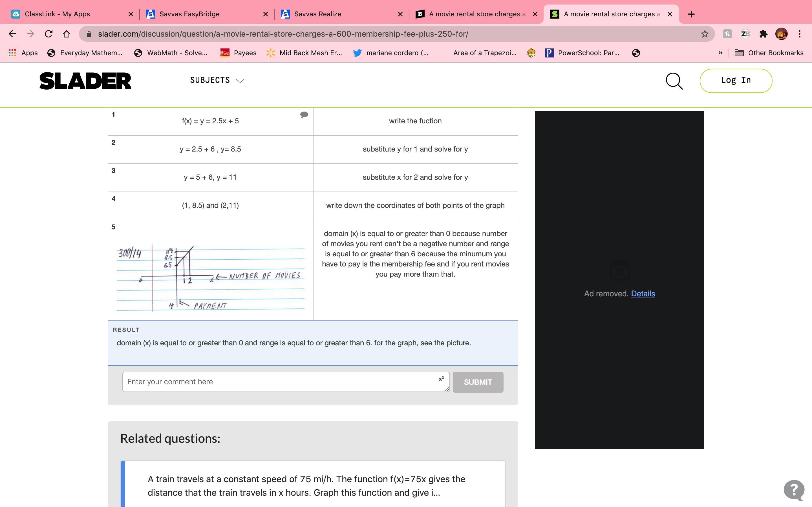Image resolution: width=812 pixels, height=507 pixels.
Task: Open the ad removed Details link
Action: click(643, 294)
